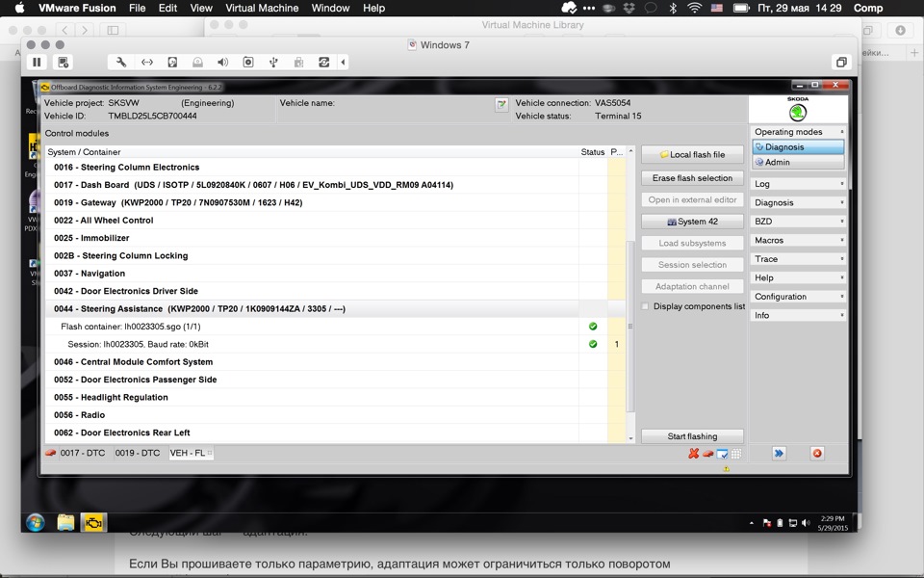The height and width of the screenshot is (578, 924).
Task: Open the View menu in the menu bar
Action: click(201, 9)
